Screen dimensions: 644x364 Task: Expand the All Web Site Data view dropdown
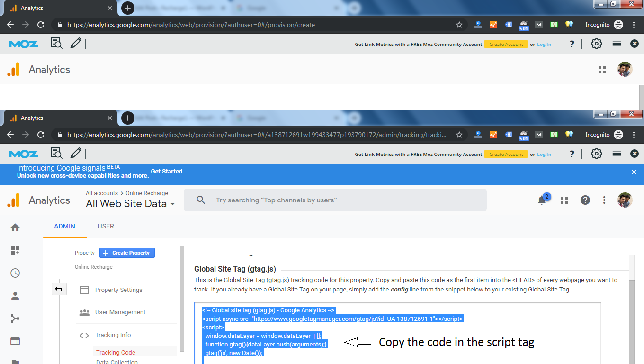[130, 204]
